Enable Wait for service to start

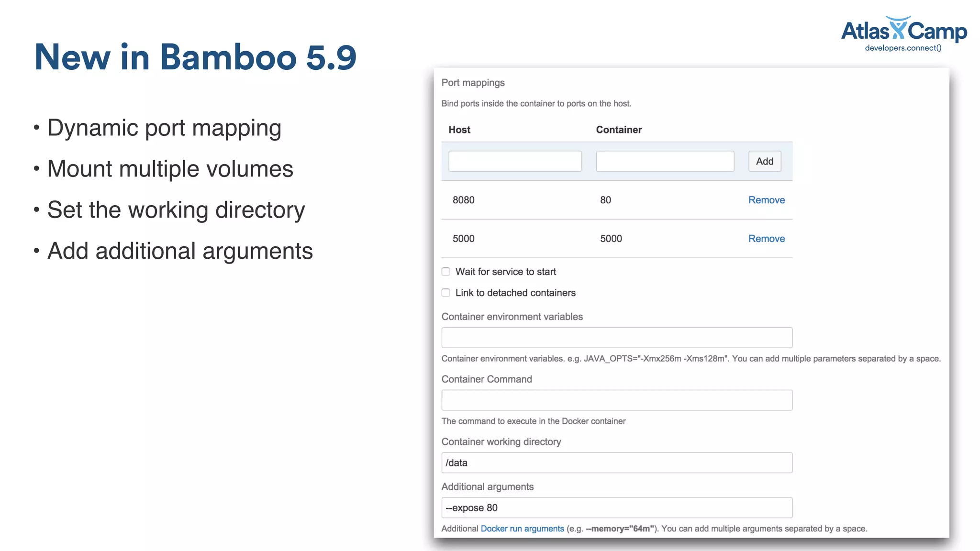coord(445,272)
